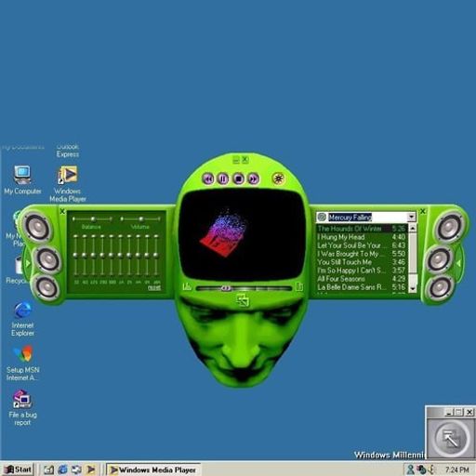Launch Internet Explorer from Quick Launch

pyautogui.click(x=62, y=469)
